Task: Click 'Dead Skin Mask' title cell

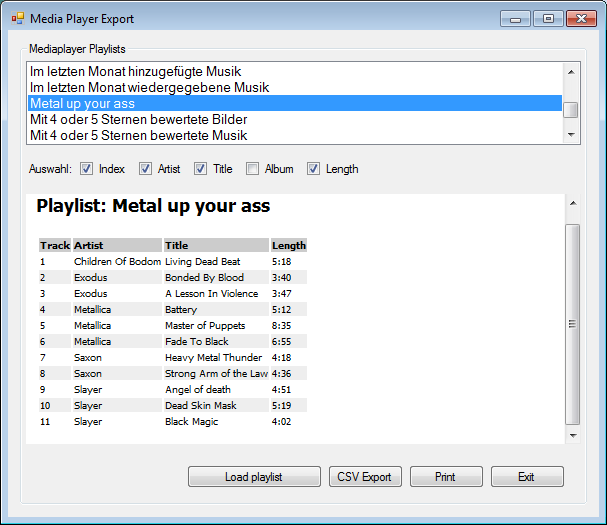Action: [216, 406]
